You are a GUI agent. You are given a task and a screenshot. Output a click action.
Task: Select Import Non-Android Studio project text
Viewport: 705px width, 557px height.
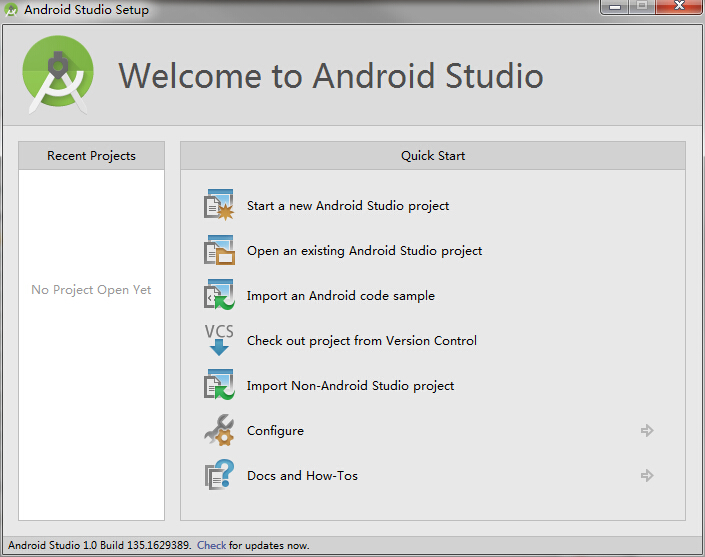coord(351,386)
